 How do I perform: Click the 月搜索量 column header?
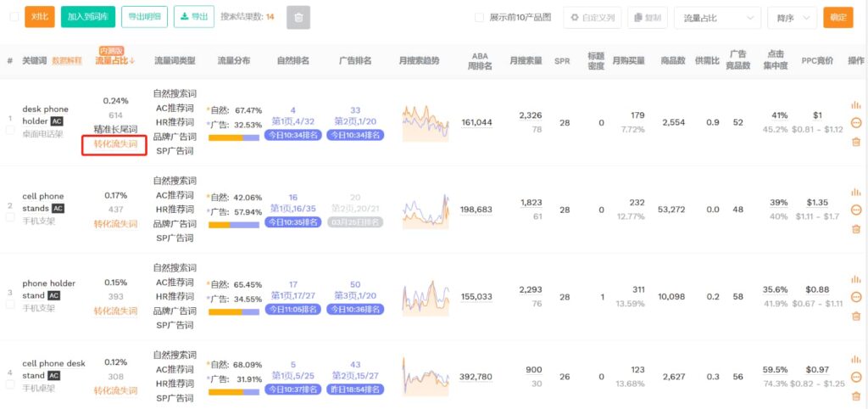click(526, 60)
